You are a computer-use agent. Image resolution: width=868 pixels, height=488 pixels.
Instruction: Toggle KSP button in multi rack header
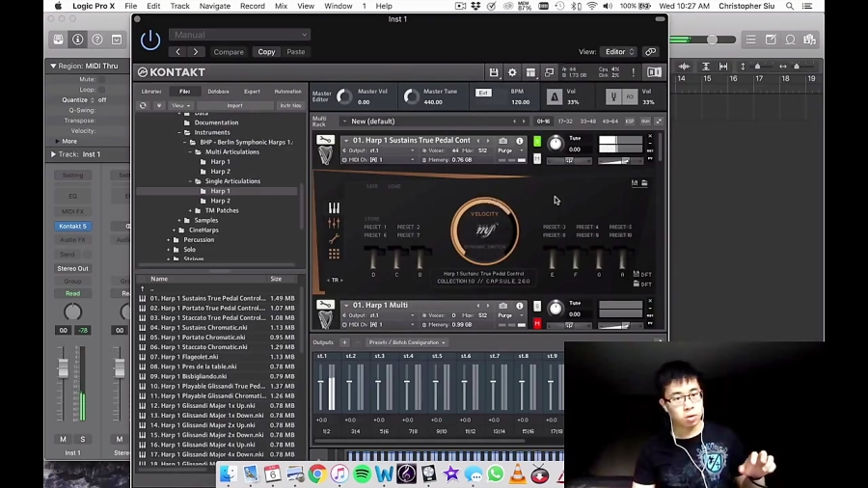[630, 122]
